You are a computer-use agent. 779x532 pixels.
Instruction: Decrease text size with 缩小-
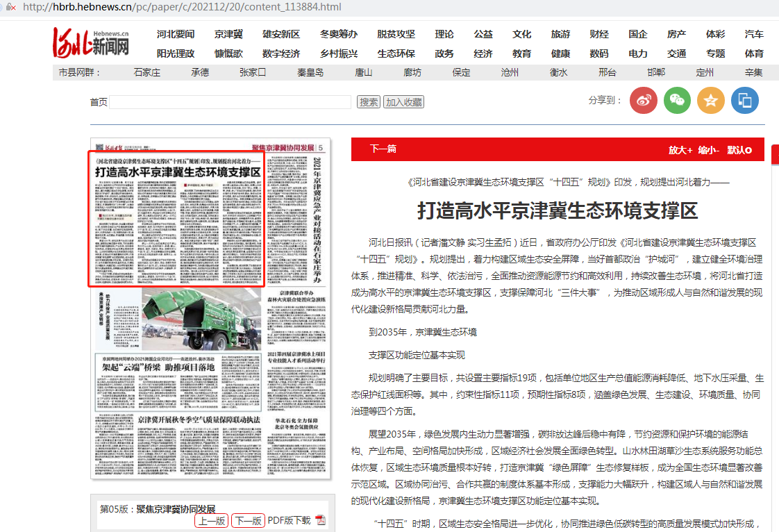(x=709, y=150)
